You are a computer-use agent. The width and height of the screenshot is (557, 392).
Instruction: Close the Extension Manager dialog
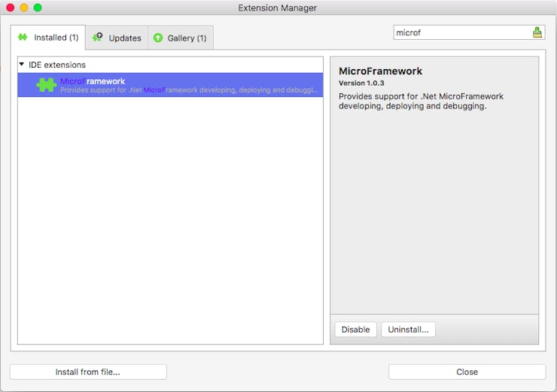467,372
